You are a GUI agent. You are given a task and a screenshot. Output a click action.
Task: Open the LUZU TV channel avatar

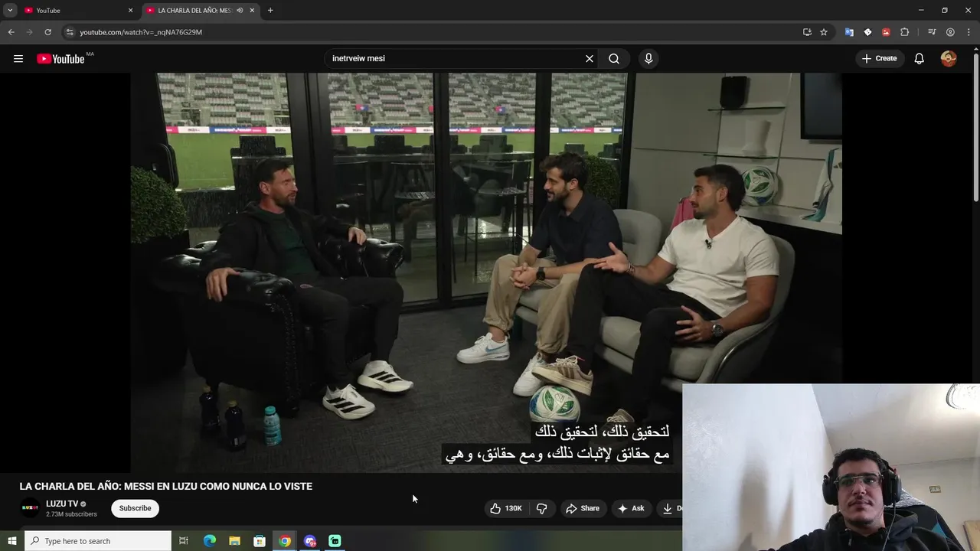(30, 508)
